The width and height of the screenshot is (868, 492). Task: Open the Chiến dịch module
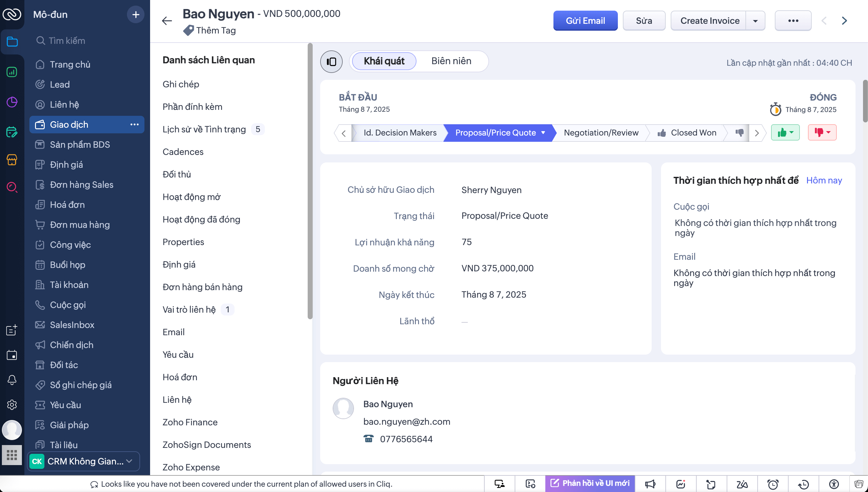coord(87,345)
